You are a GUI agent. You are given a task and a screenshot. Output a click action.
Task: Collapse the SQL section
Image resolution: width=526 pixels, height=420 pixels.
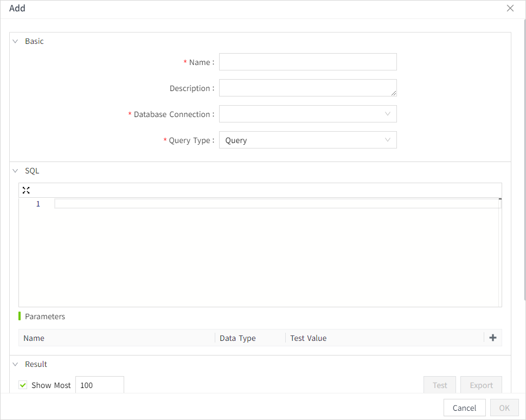(x=15, y=171)
